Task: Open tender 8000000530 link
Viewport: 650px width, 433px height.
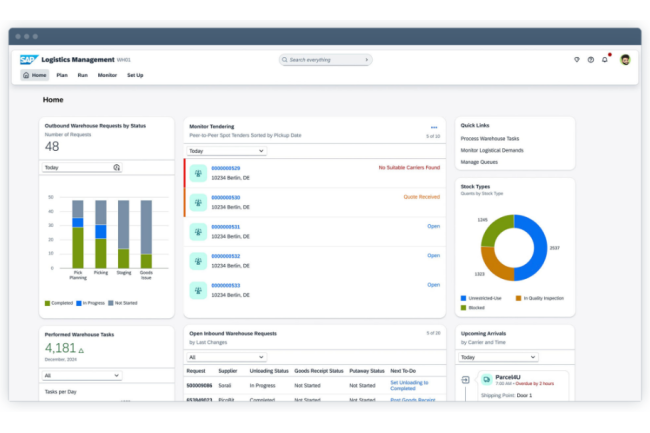Action: point(225,197)
